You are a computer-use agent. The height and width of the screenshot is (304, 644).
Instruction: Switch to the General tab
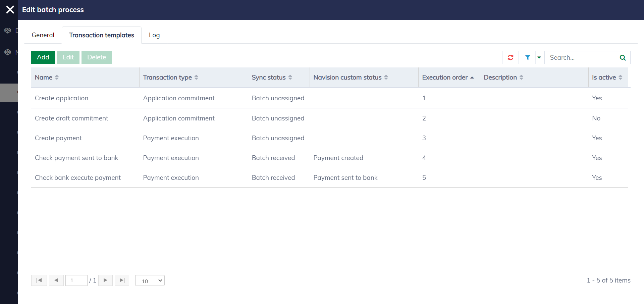click(43, 35)
